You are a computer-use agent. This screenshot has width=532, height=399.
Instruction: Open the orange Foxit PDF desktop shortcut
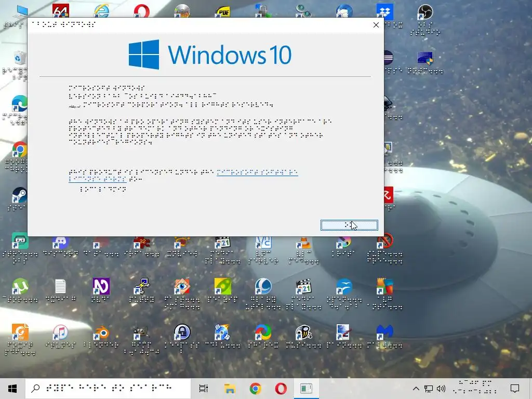(20, 332)
